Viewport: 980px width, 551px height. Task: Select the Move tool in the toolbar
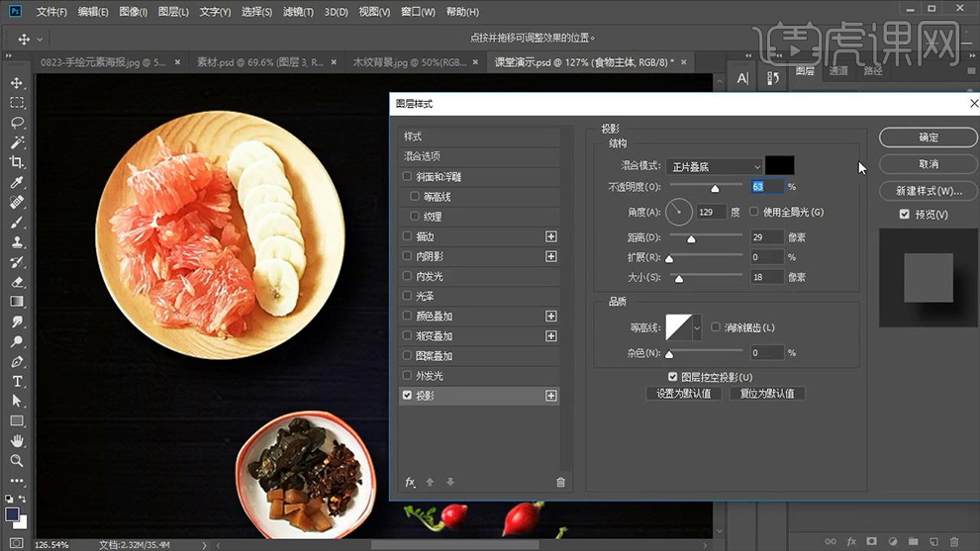(x=17, y=83)
